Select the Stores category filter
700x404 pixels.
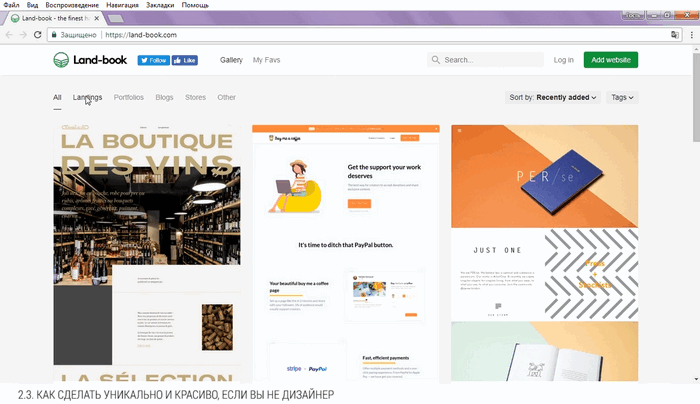(196, 97)
